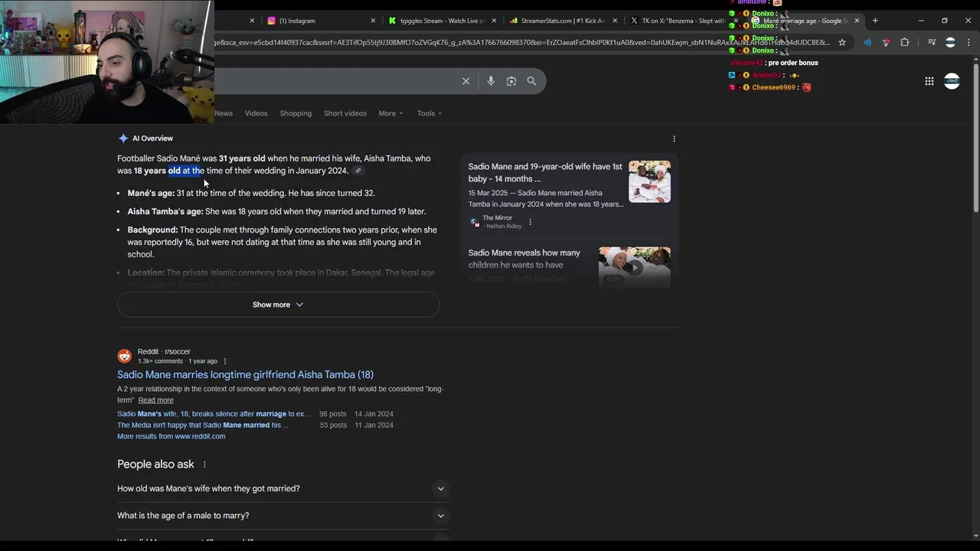Open More results from www.reddit.com
Viewport: 980px width, 551px height.
(171, 436)
